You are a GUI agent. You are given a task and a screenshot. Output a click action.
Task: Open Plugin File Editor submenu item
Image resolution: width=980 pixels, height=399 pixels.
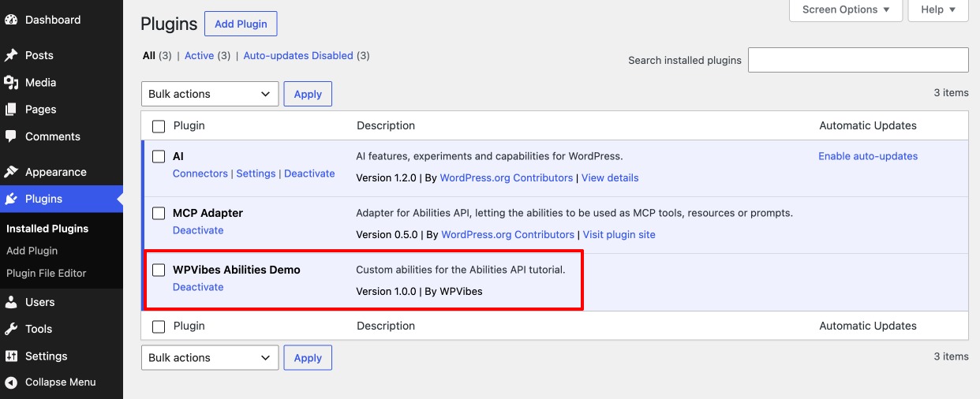pyautogui.click(x=47, y=273)
